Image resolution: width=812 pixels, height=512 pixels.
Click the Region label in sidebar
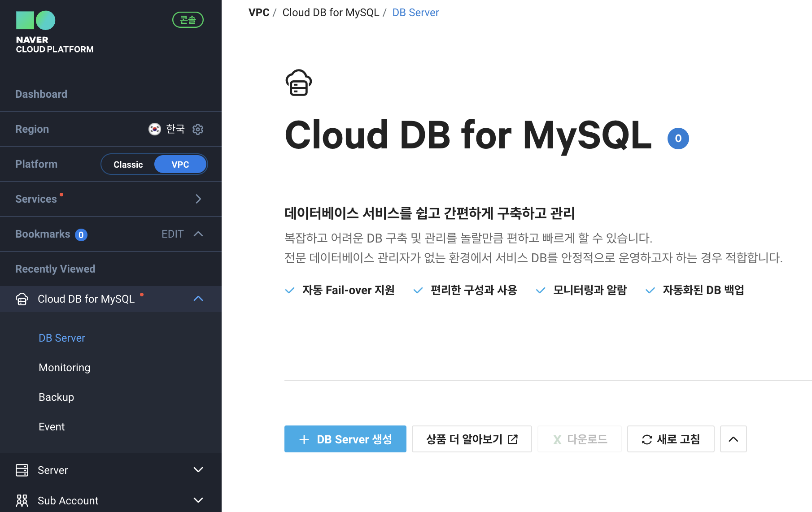32,129
